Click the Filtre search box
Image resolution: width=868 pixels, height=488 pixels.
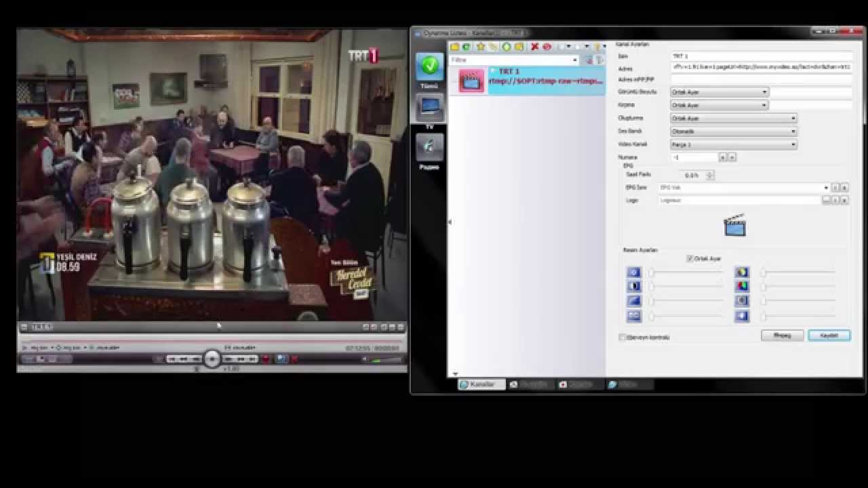point(514,60)
